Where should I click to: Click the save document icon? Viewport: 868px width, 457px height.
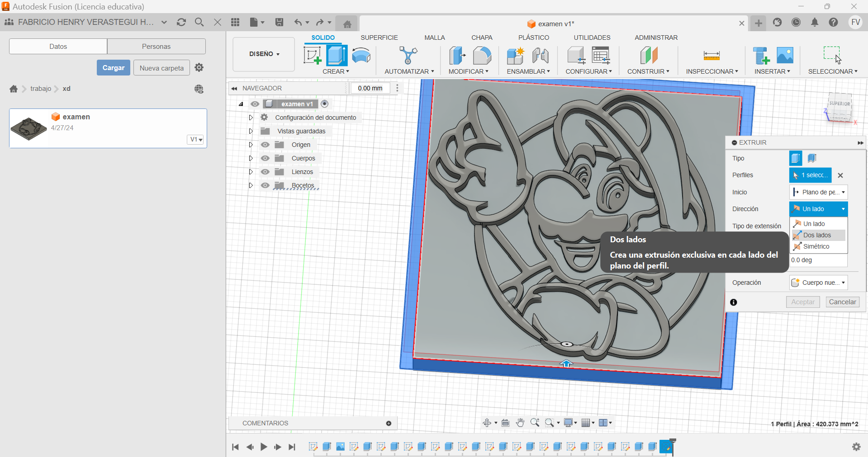[279, 22]
